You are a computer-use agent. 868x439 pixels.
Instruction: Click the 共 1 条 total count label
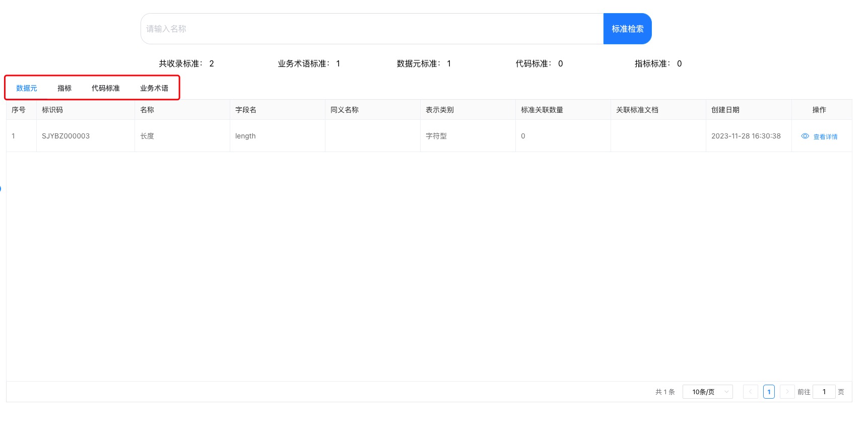pos(665,392)
